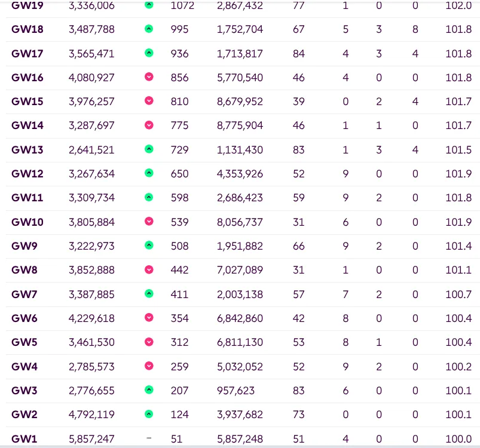Select the GW3 row label
Viewport: 480px width, 448px height.
[24, 391]
